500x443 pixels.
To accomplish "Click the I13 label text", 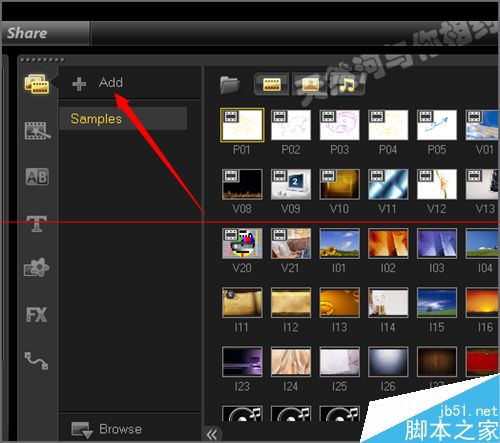I will pyautogui.click(x=339, y=327).
